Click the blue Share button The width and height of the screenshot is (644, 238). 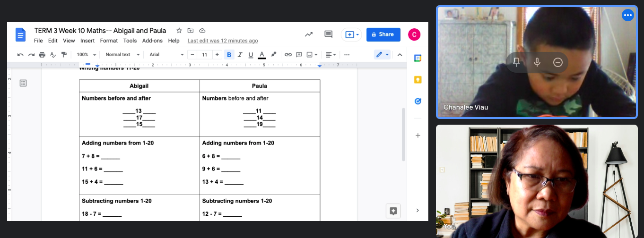(x=383, y=34)
